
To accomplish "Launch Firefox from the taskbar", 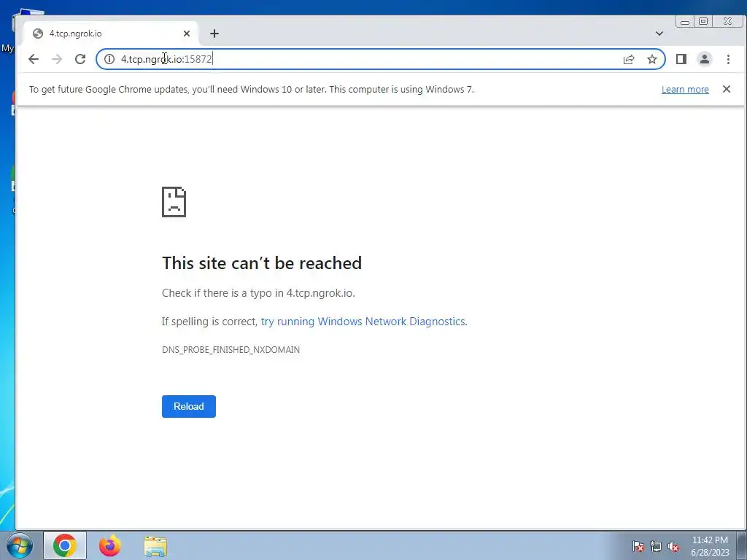I will coord(110,545).
